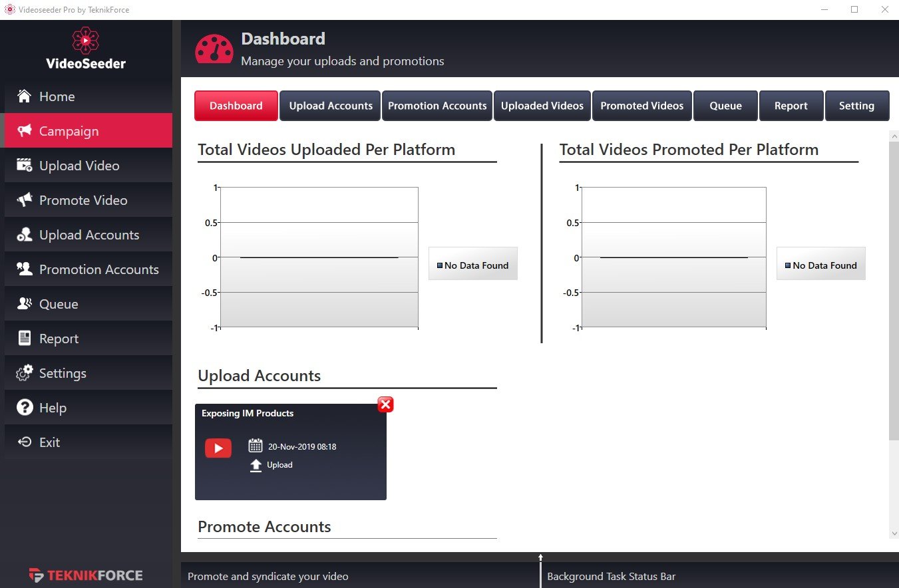The width and height of the screenshot is (899, 588).
Task: Click the Campaign megaphone icon
Action: pyautogui.click(x=25, y=131)
